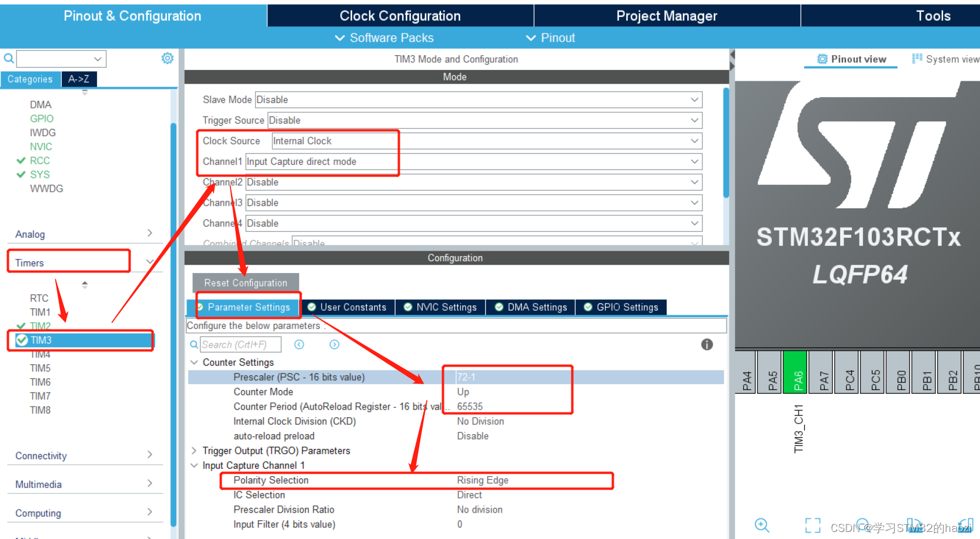Click Reset Configuration button
Screen dimensions: 980x539
pyautogui.click(x=246, y=282)
